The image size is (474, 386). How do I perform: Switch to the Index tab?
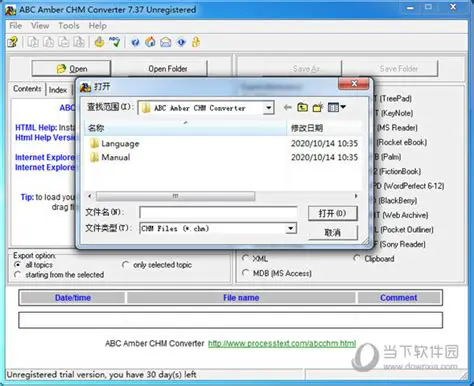click(x=58, y=90)
